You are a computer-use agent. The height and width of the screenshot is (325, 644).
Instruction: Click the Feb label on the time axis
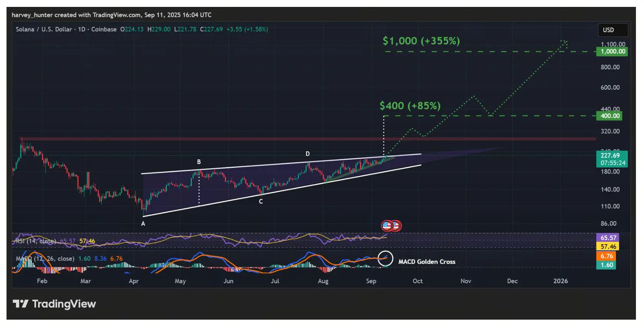[42, 281]
